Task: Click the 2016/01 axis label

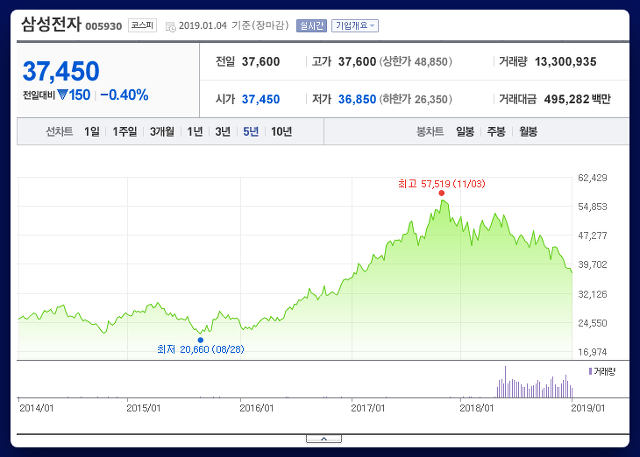Action: click(x=257, y=408)
